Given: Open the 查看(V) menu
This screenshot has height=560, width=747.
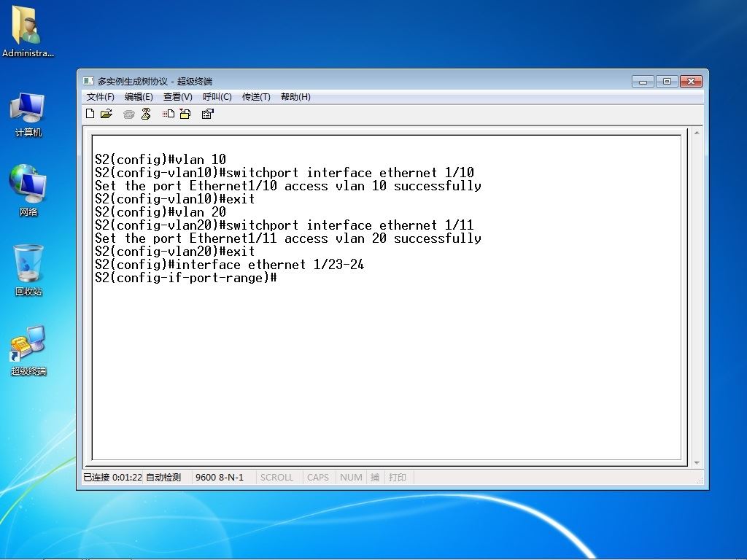Looking at the screenshot, I should click(x=178, y=97).
